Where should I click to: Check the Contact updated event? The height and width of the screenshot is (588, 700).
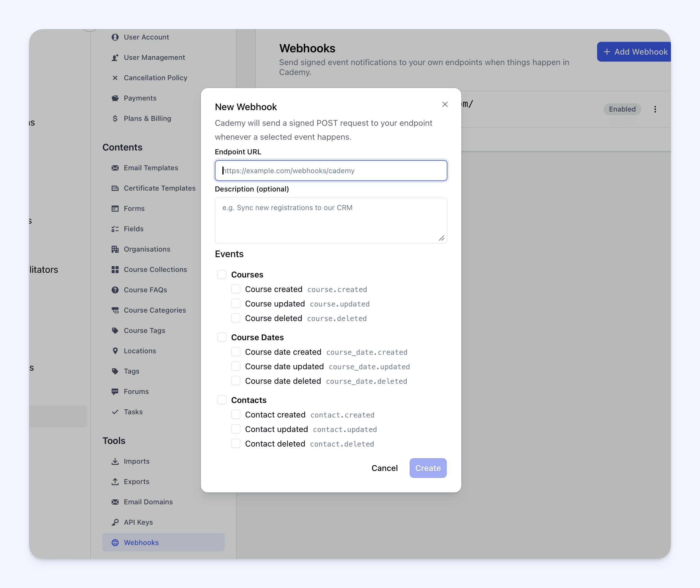click(x=236, y=429)
